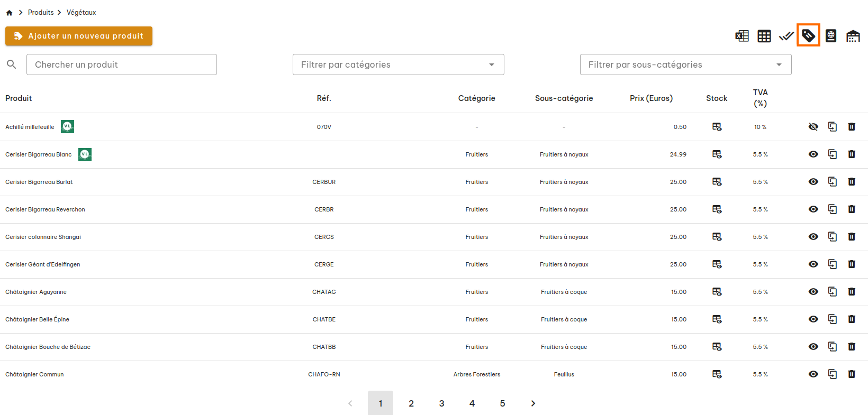Go to next page with right chevron

(x=533, y=403)
